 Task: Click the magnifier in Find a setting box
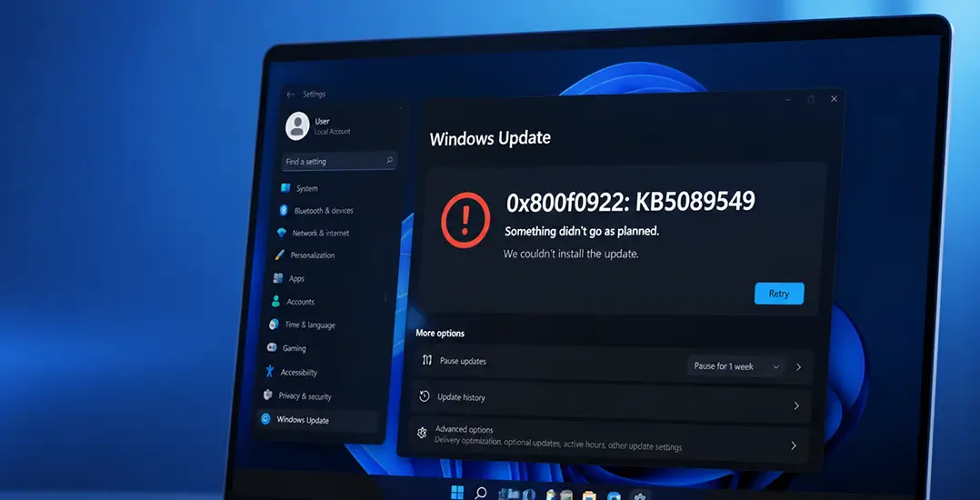[389, 161]
